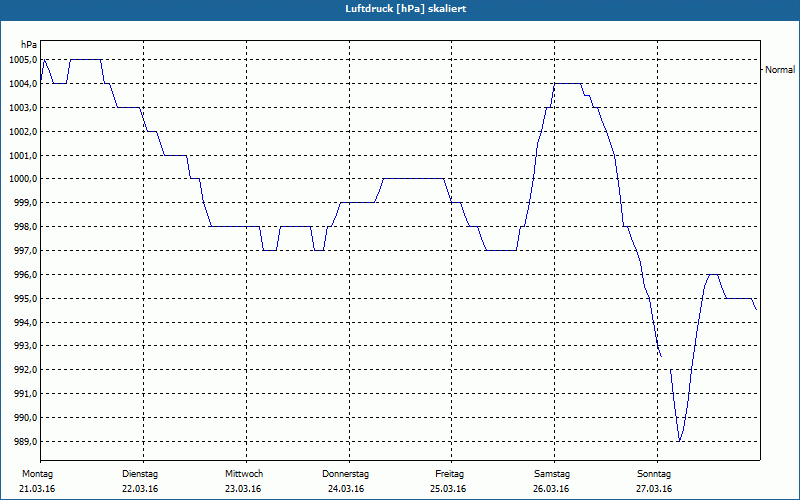
Task: Click the '990,0' axis value
Action: tap(25, 418)
